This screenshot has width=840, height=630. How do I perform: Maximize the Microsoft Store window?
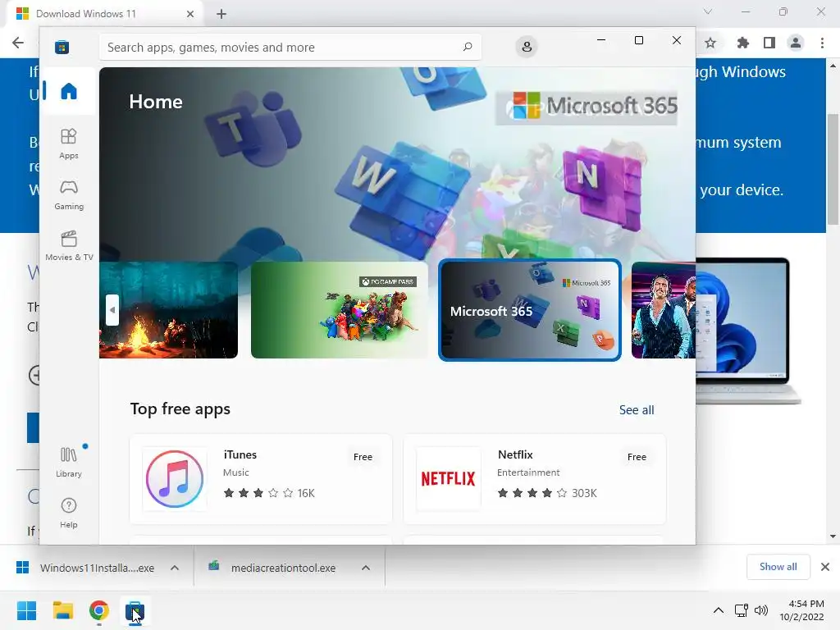pos(638,40)
